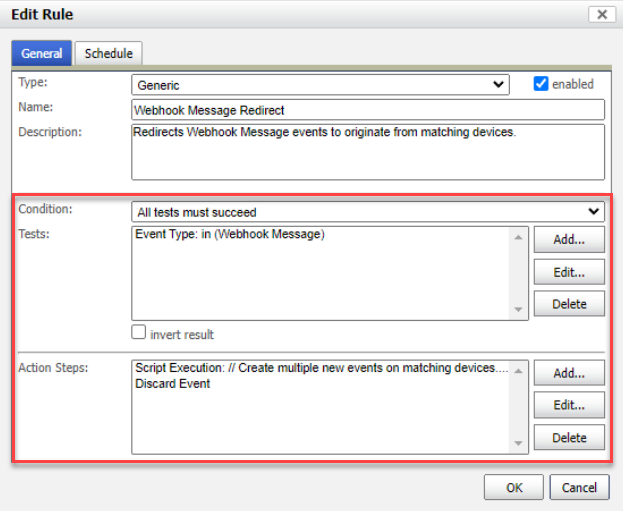
Task: Open the Type dropdown showing Generic
Action: 321,85
